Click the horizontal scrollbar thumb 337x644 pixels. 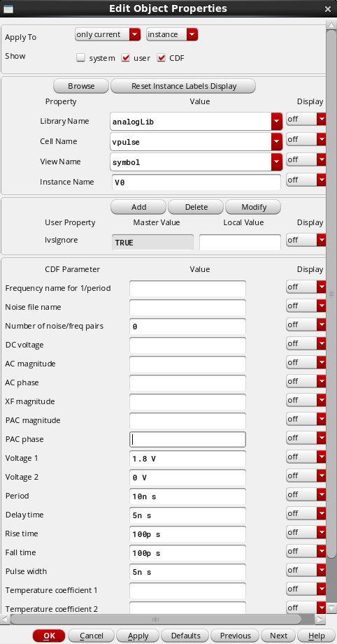coord(156,620)
